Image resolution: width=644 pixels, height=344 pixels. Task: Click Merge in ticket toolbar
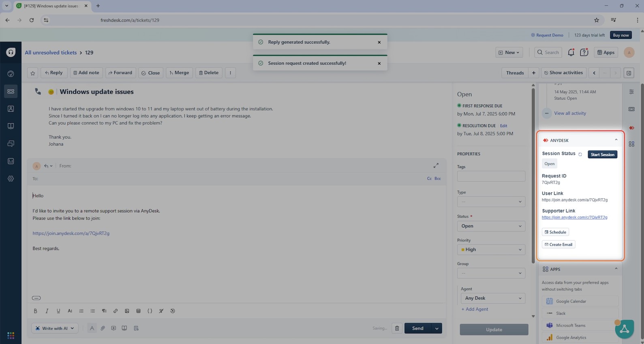179,73
